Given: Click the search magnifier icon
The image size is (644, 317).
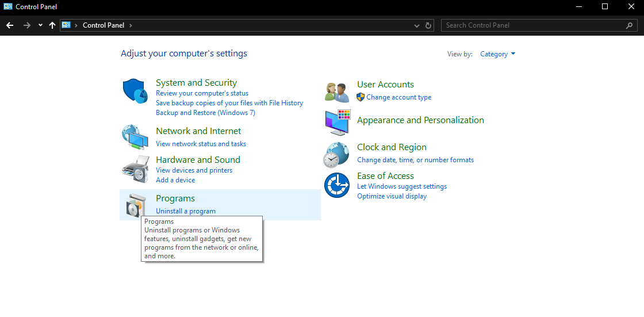Looking at the screenshot, I should (x=629, y=25).
